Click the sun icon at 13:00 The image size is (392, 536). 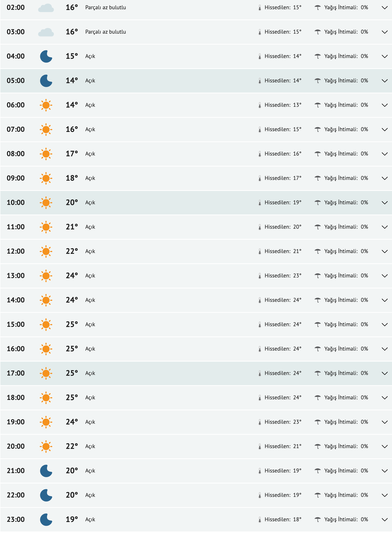coord(46,276)
